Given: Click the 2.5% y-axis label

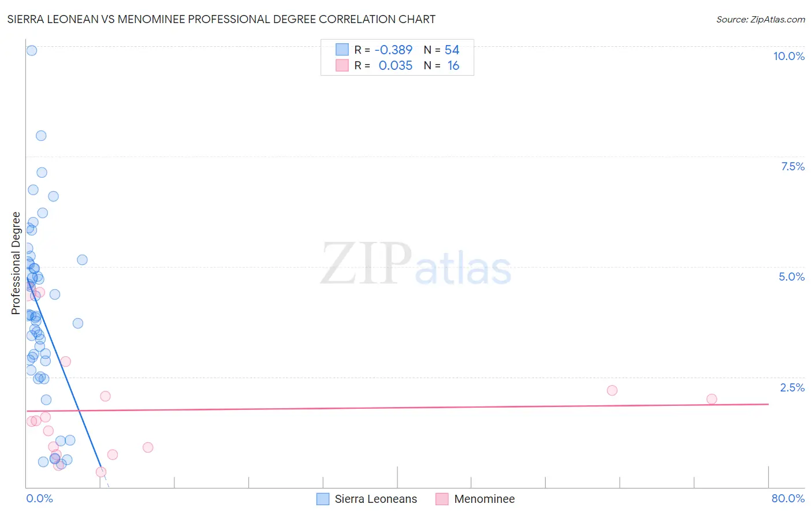Looking at the screenshot, I should pos(792,387).
